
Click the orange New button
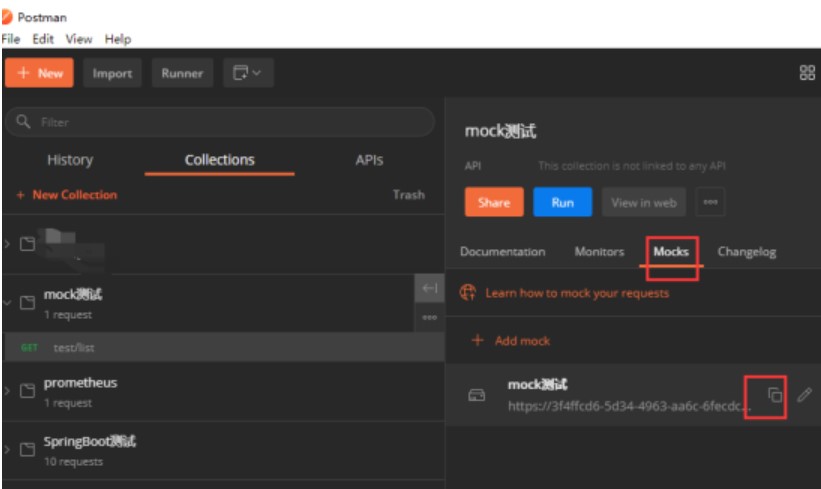point(40,73)
